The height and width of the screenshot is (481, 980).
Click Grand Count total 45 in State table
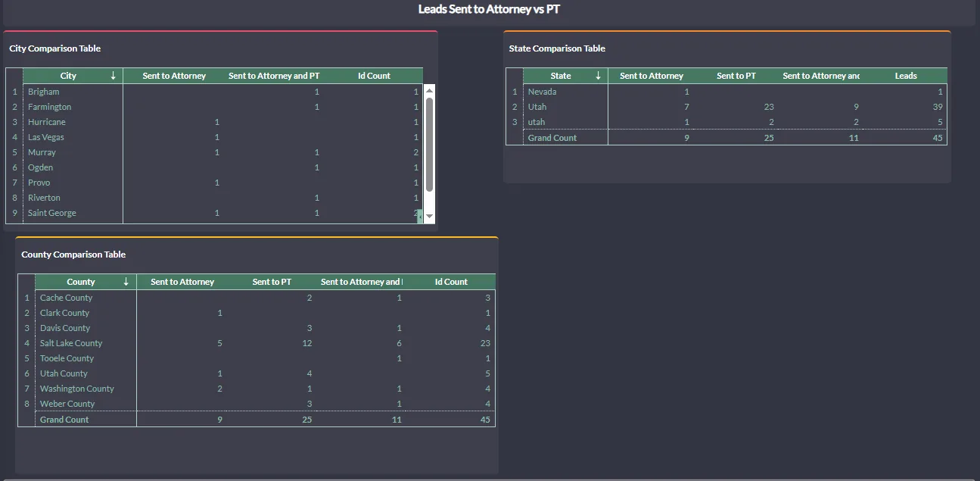point(938,138)
